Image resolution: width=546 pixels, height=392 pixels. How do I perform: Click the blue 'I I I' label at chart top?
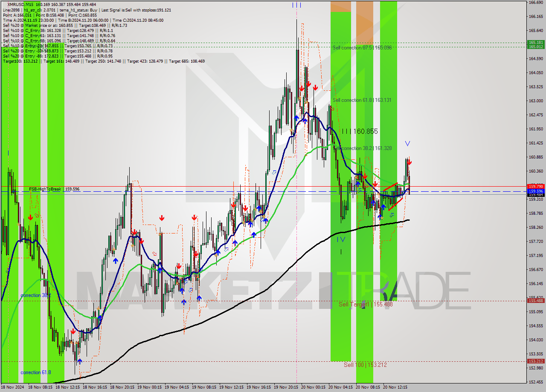point(297,5)
